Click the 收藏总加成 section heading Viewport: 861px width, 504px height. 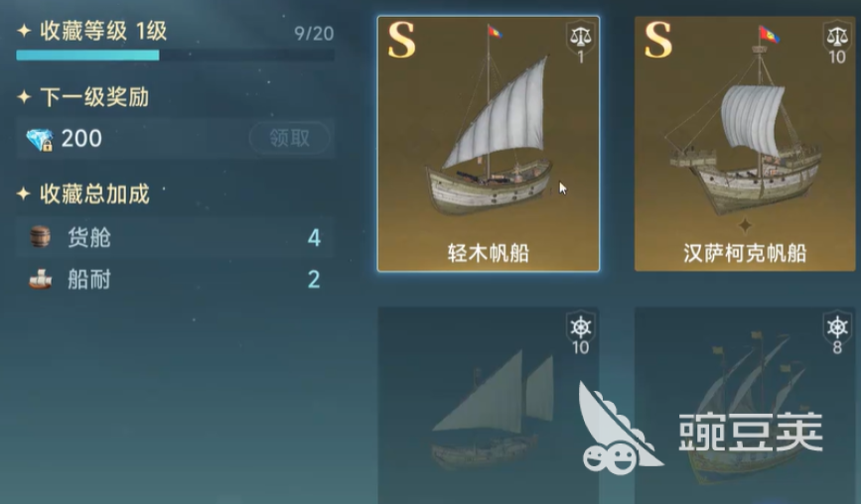pos(94,194)
